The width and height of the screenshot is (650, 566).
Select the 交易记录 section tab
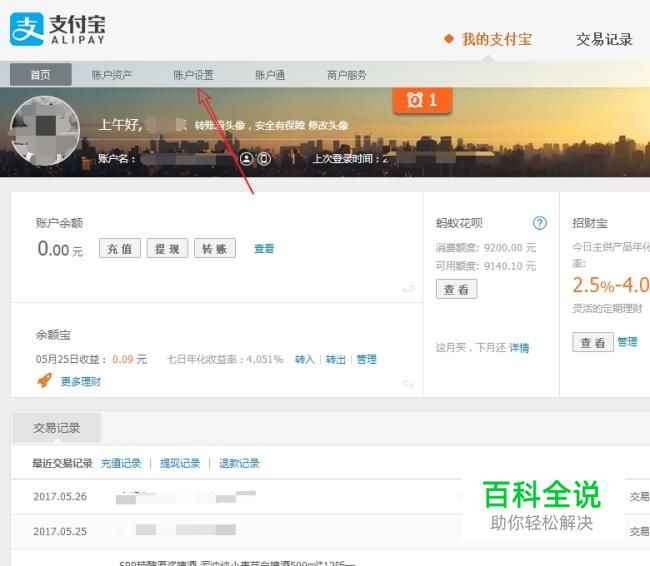coord(57,428)
